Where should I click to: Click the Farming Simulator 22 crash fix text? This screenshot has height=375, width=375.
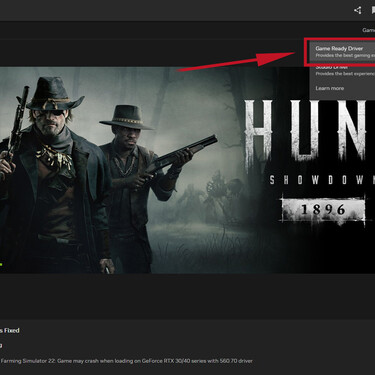[x=126, y=361]
